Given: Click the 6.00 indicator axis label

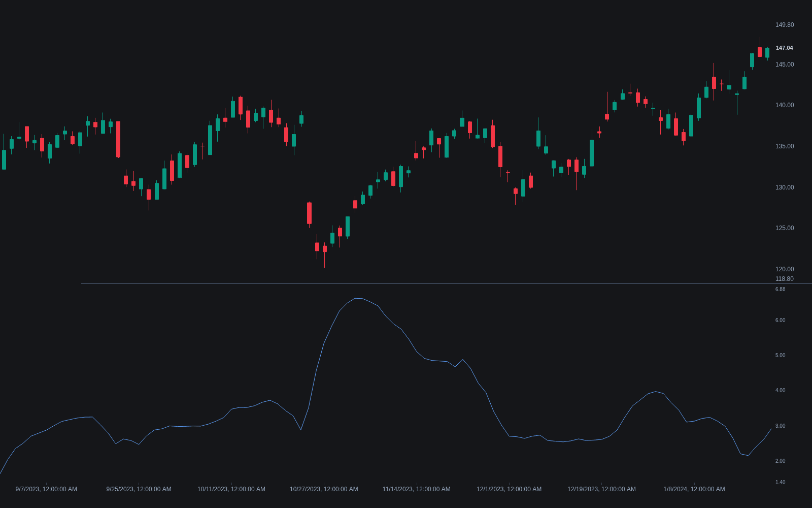Looking at the screenshot, I should (x=780, y=321).
